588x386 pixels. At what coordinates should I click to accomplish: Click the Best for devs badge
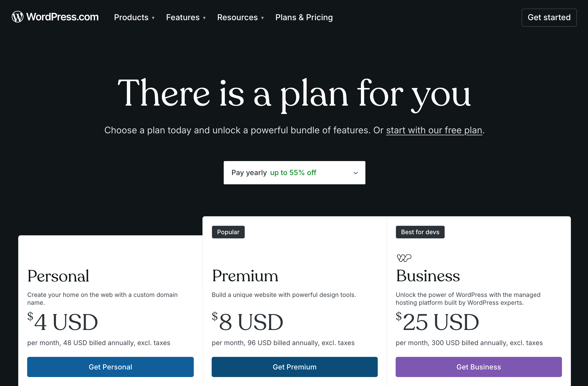click(x=420, y=232)
